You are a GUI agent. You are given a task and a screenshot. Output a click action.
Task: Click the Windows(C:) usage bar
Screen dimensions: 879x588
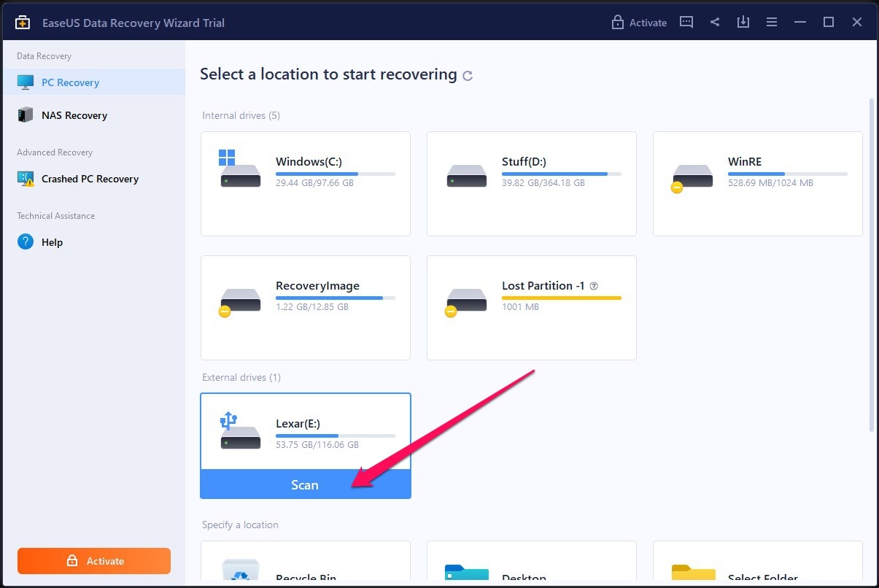click(336, 174)
